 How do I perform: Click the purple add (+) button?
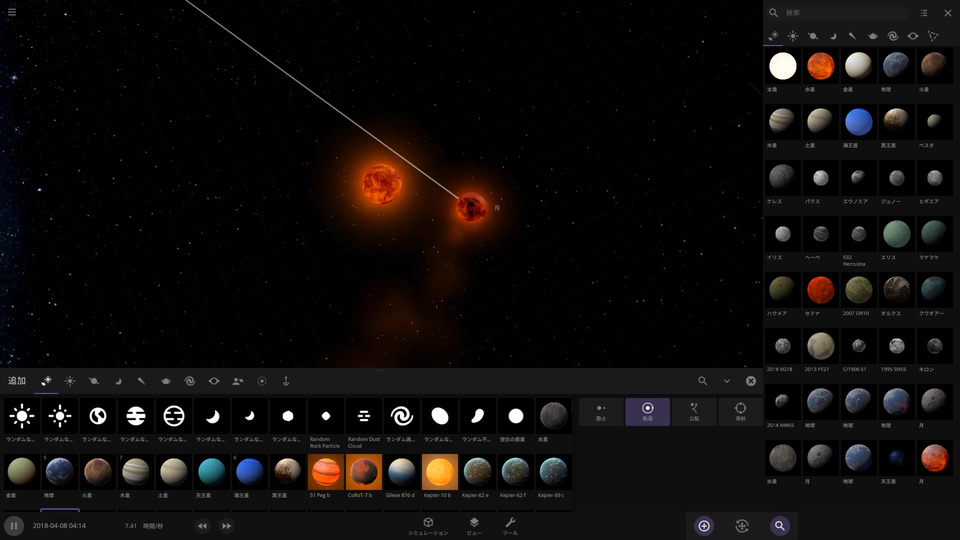click(x=704, y=526)
